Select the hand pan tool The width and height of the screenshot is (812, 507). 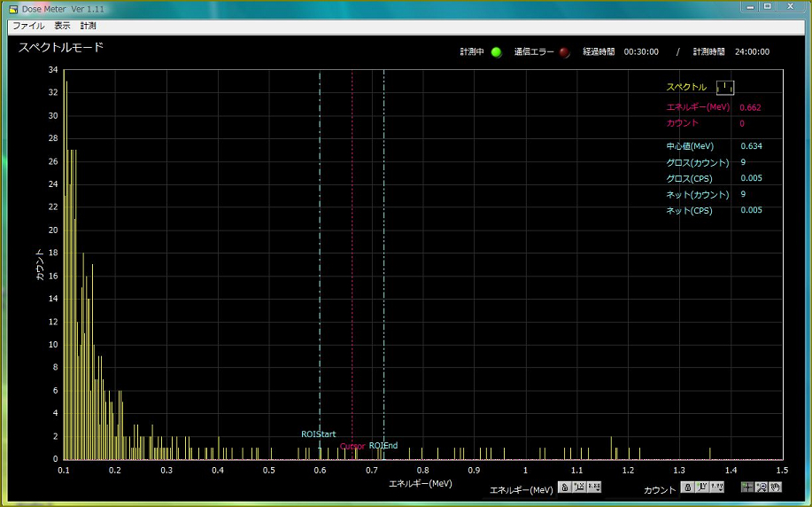[x=775, y=487]
